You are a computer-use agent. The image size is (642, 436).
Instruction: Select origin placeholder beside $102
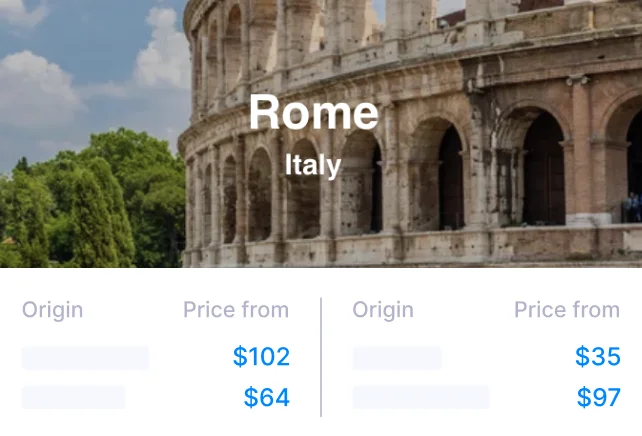85,358
